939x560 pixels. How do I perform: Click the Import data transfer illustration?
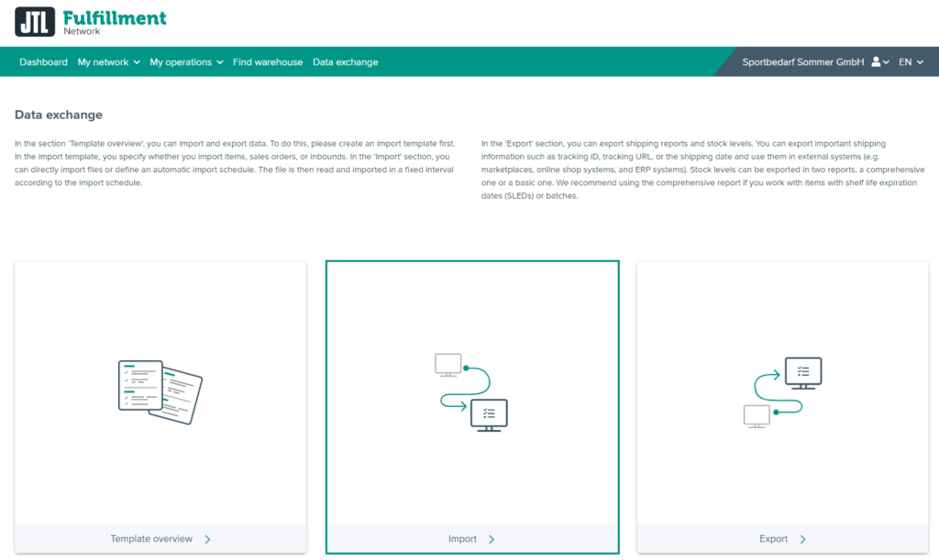pyautogui.click(x=469, y=389)
